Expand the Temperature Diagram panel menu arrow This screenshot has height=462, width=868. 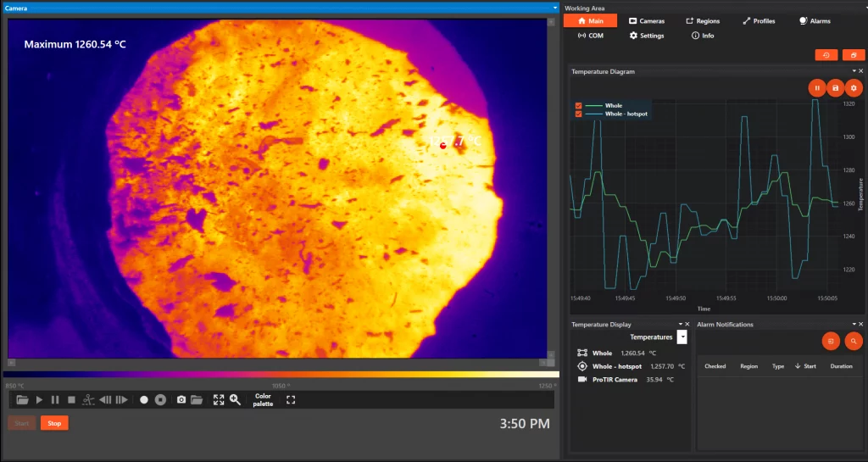[853, 72]
